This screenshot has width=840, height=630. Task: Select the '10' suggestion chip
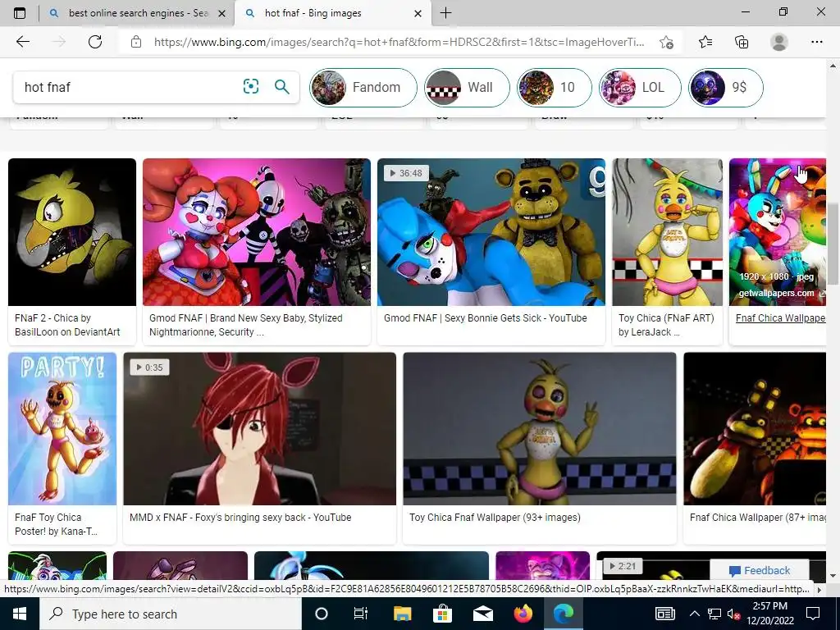554,87
